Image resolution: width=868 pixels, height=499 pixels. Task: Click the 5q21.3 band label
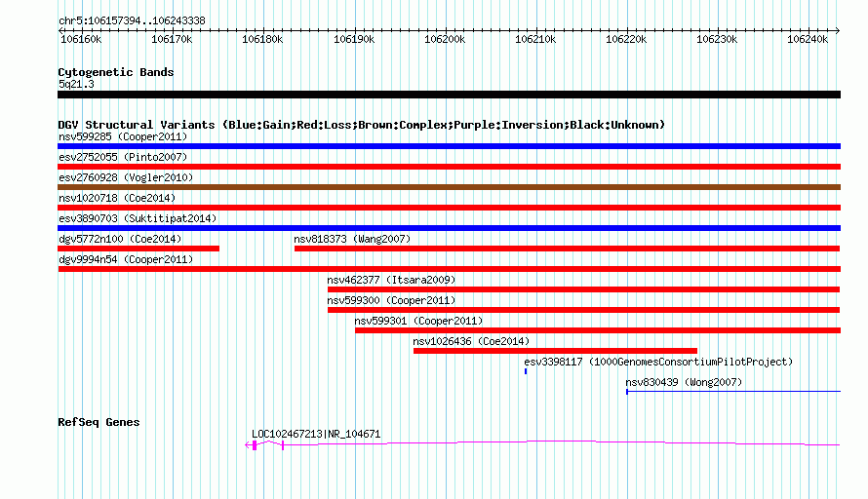tap(76, 84)
